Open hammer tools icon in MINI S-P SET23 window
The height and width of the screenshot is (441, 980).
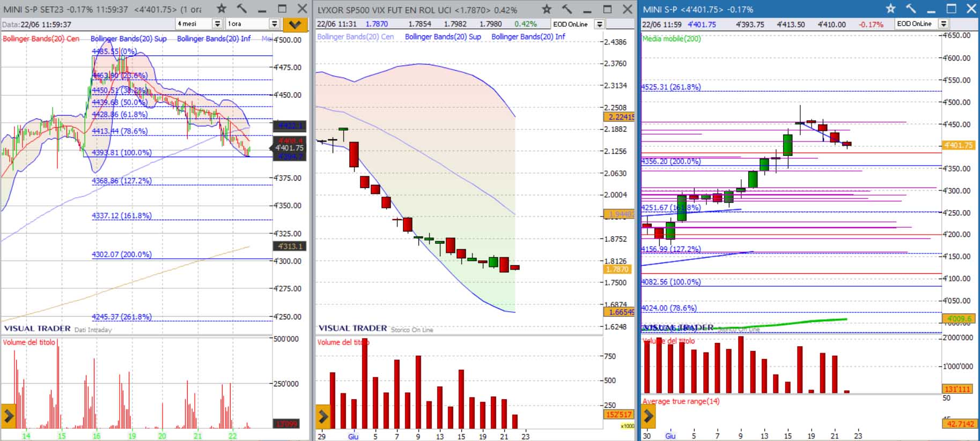click(242, 9)
